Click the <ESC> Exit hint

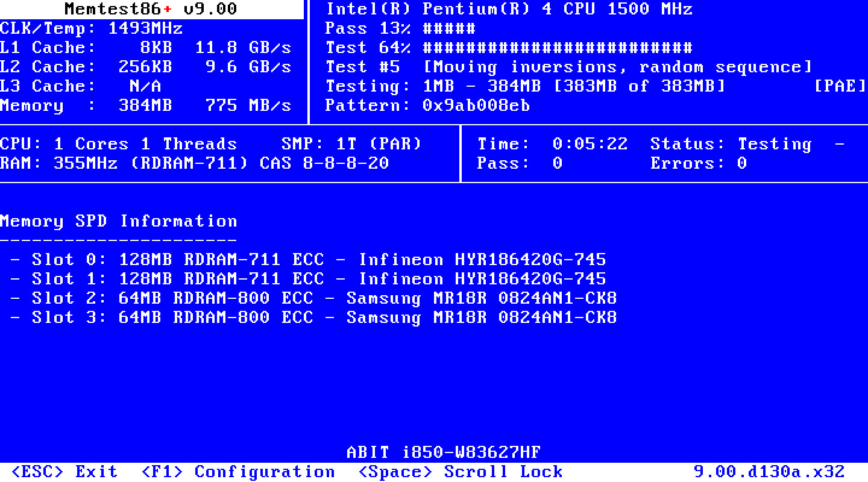coord(64,472)
